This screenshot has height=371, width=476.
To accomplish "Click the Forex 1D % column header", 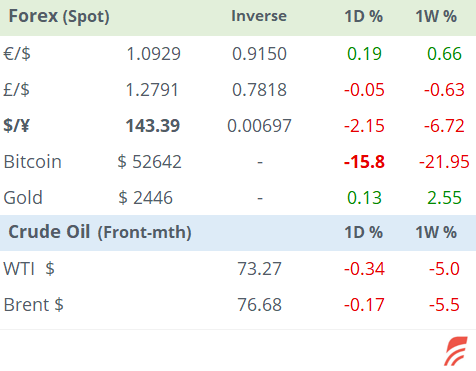I will [364, 16].
